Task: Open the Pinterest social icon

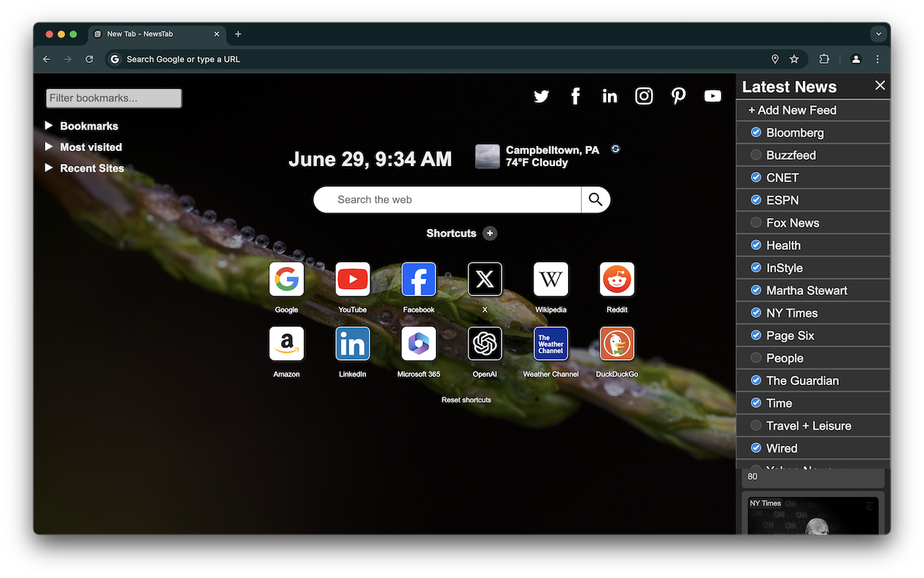Action: (679, 96)
